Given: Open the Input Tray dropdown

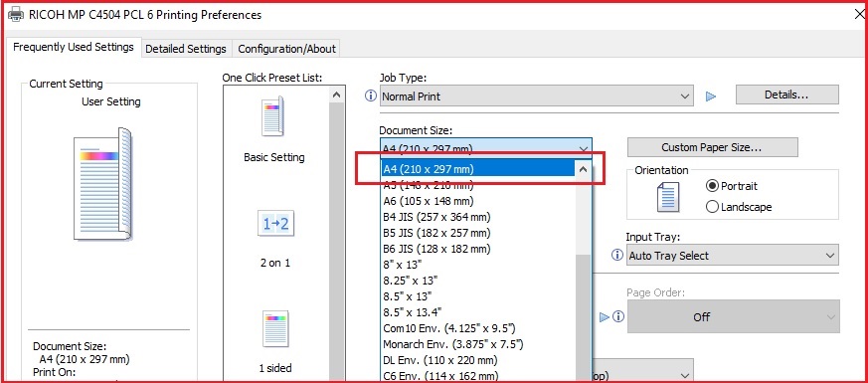Looking at the screenshot, I should (x=733, y=255).
